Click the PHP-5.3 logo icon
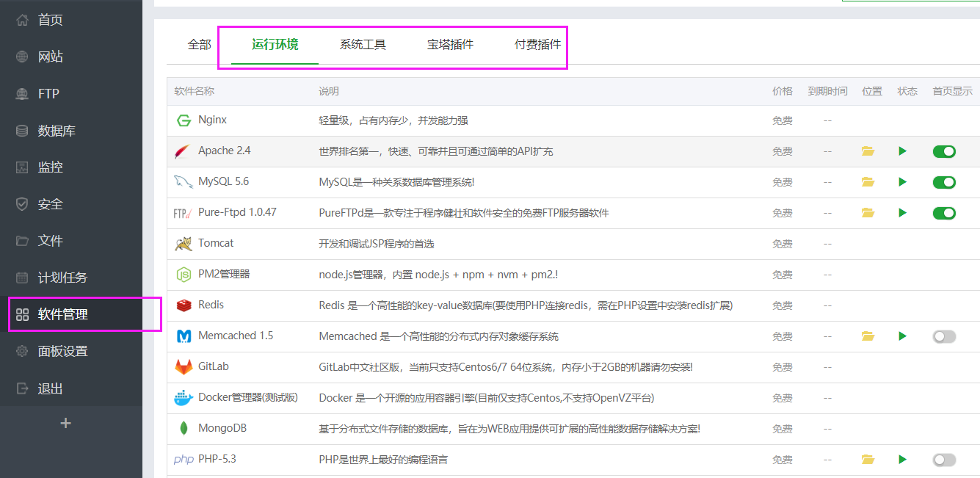Viewport: 980px width, 478px height. pos(184,460)
